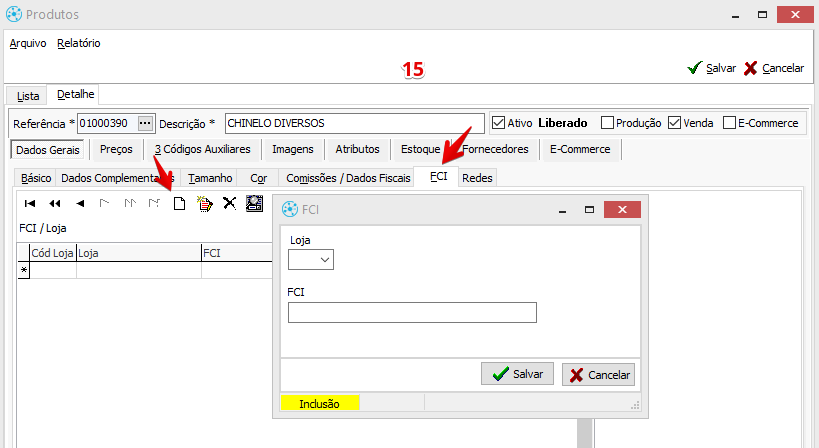Enable the Produção checkbox
The width and height of the screenshot is (819, 448).
pos(607,123)
